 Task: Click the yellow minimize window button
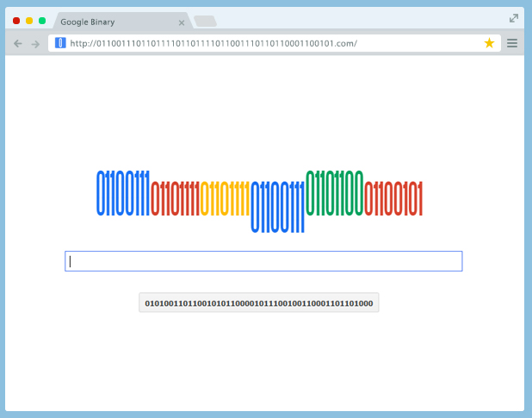29,21
